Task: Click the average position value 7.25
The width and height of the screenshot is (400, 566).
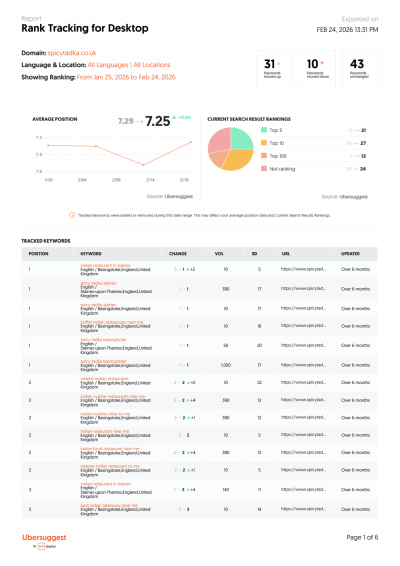Action: pos(157,121)
